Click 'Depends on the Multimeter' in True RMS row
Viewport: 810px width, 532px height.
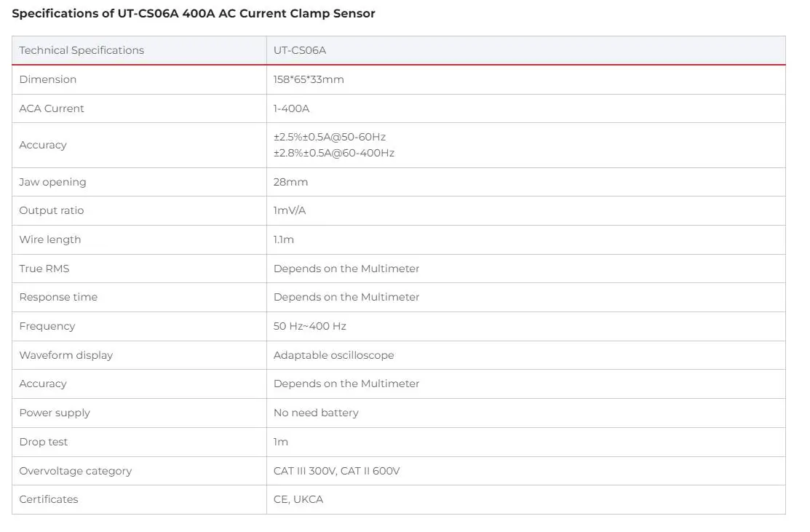(346, 269)
